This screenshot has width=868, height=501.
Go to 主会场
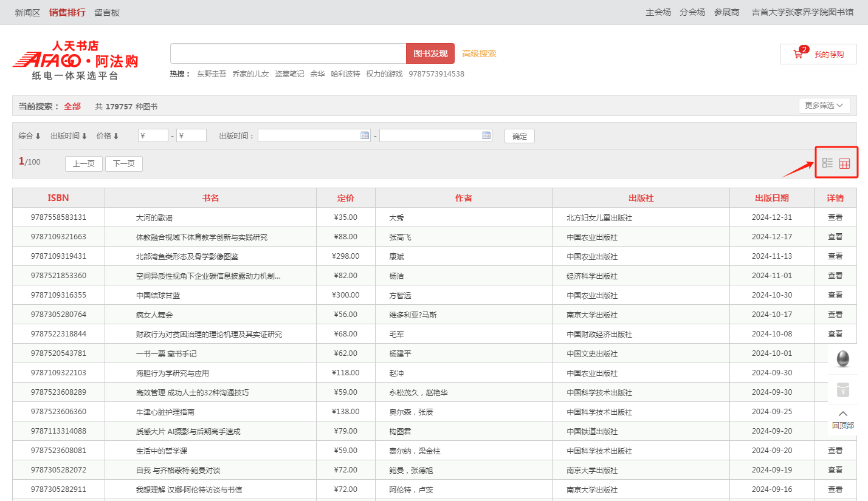click(658, 12)
